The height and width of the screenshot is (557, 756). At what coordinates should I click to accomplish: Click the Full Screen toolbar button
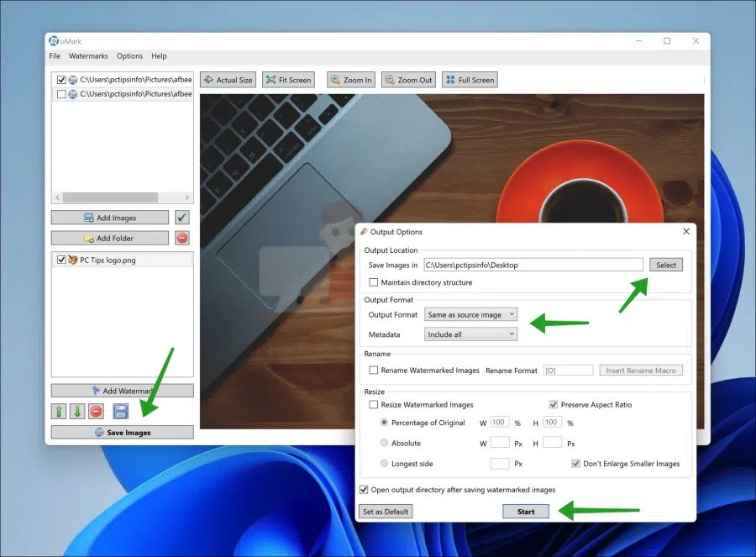[x=470, y=80]
